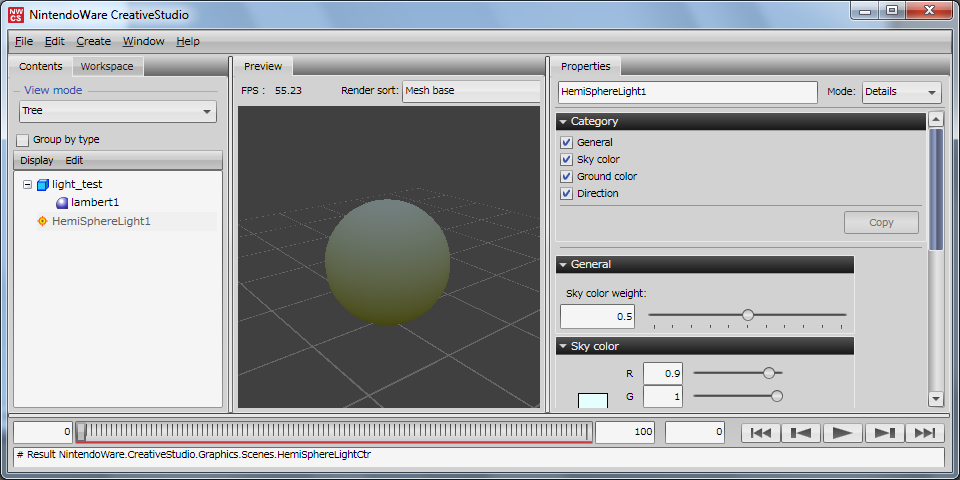The height and width of the screenshot is (480, 960).
Task: Jump to the first frame
Action: tap(761, 433)
